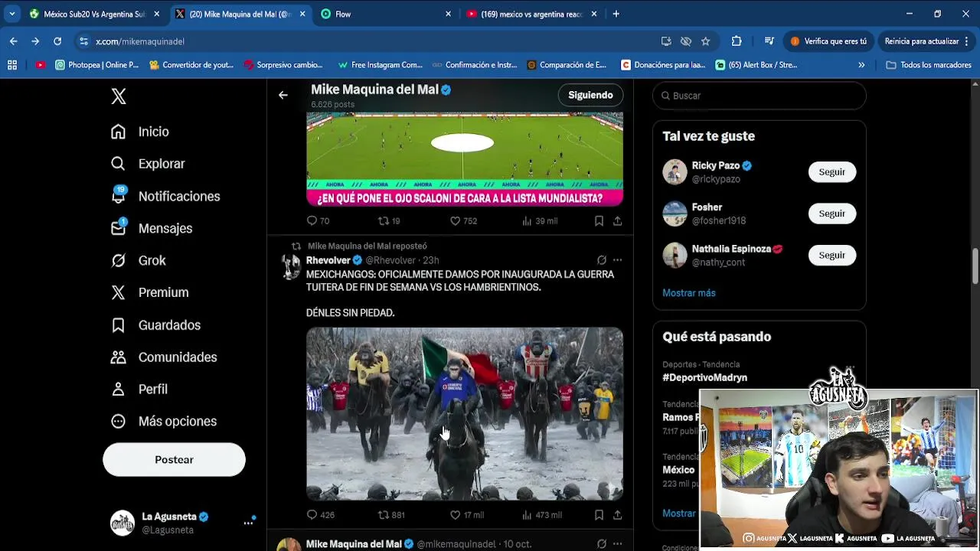Open Perfil in sidebar
The image size is (980, 551).
coord(139,389)
